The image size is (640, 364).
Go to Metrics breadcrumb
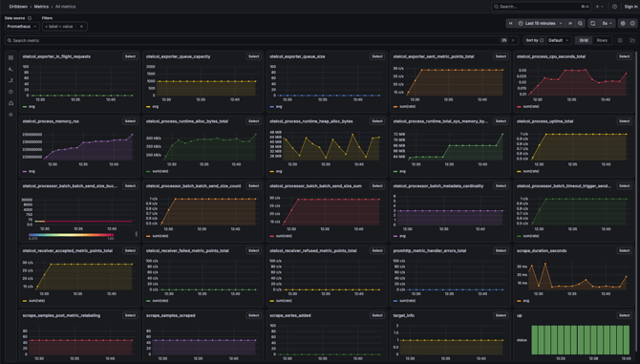point(41,7)
